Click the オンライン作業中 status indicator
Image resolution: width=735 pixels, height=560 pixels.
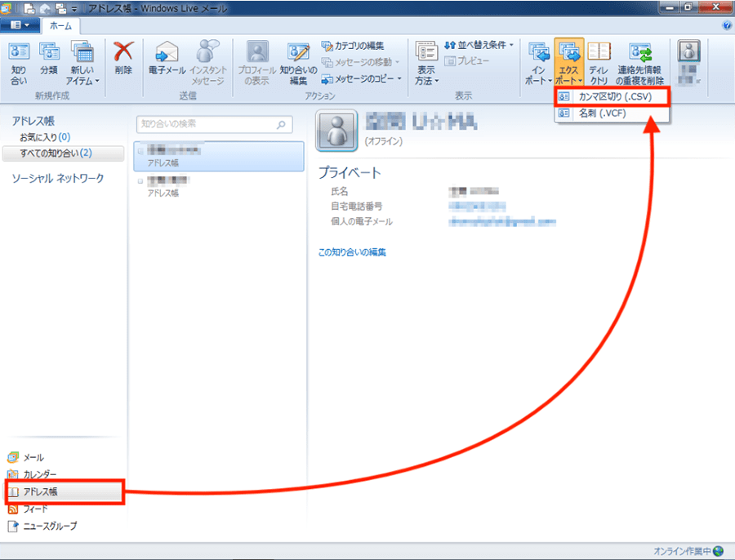click(x=688, y=551)
